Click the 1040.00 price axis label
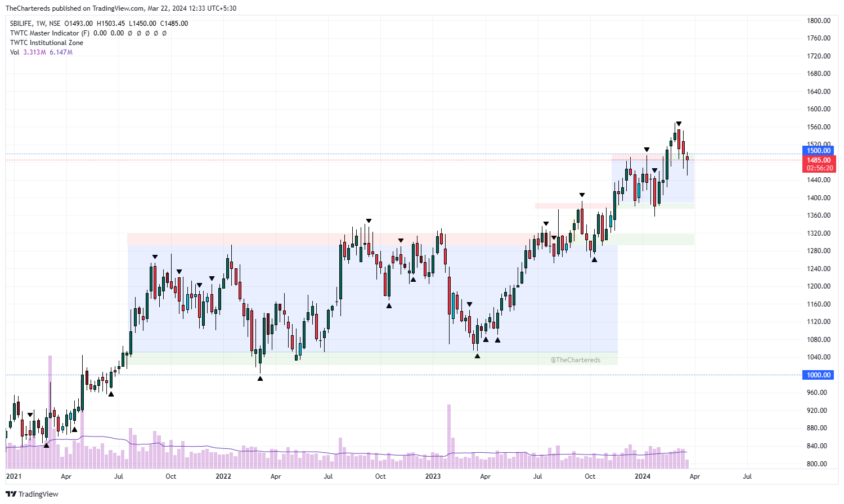 tap(819, 357)
